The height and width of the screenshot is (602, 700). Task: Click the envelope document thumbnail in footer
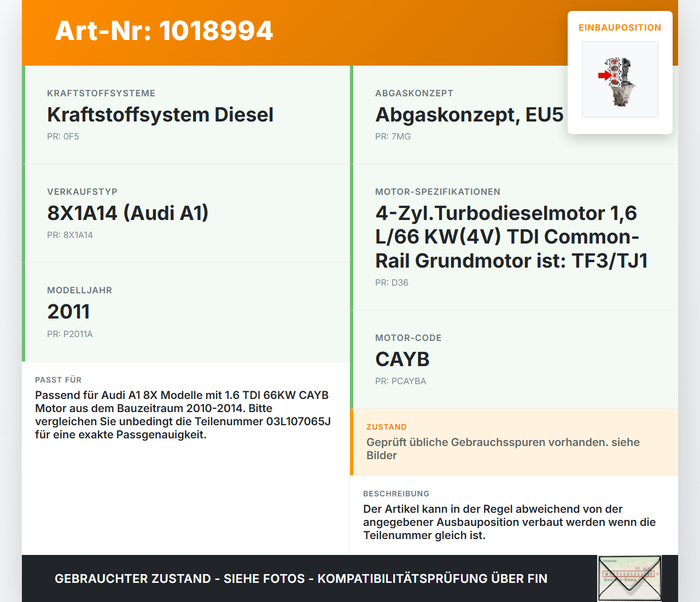[x=629, y=578]
